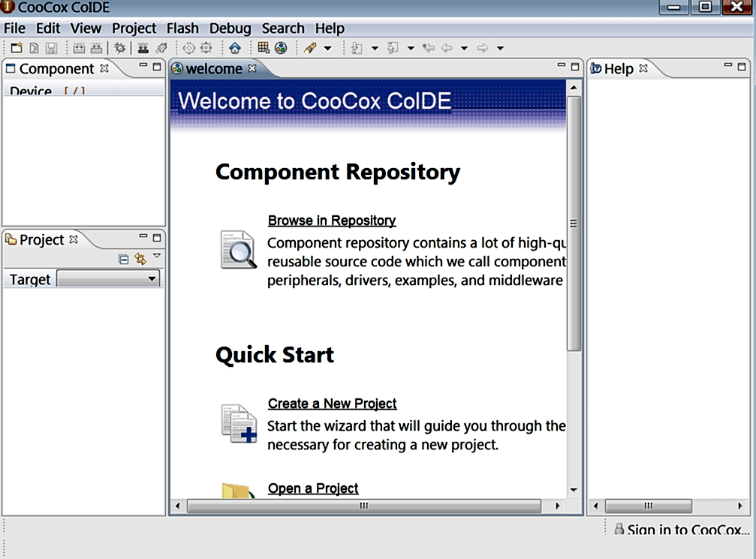Screen dimensions: 756x559
Task: Click the magnifier icon beside Browse in Repository
Action: (x=239, y=250)
